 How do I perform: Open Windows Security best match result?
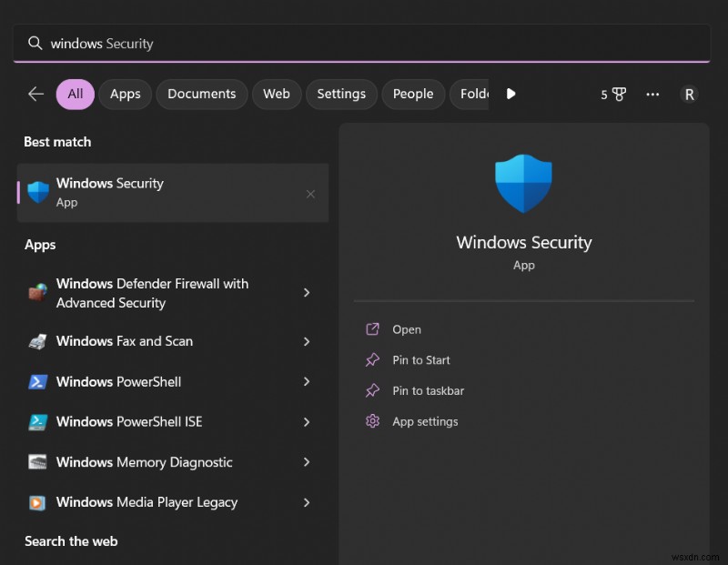pos(173,193)
